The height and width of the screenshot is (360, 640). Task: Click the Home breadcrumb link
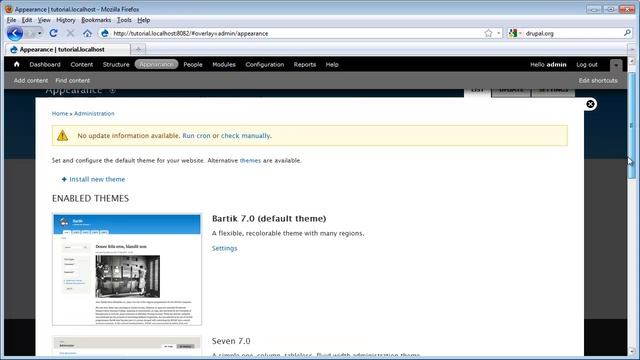60,113
